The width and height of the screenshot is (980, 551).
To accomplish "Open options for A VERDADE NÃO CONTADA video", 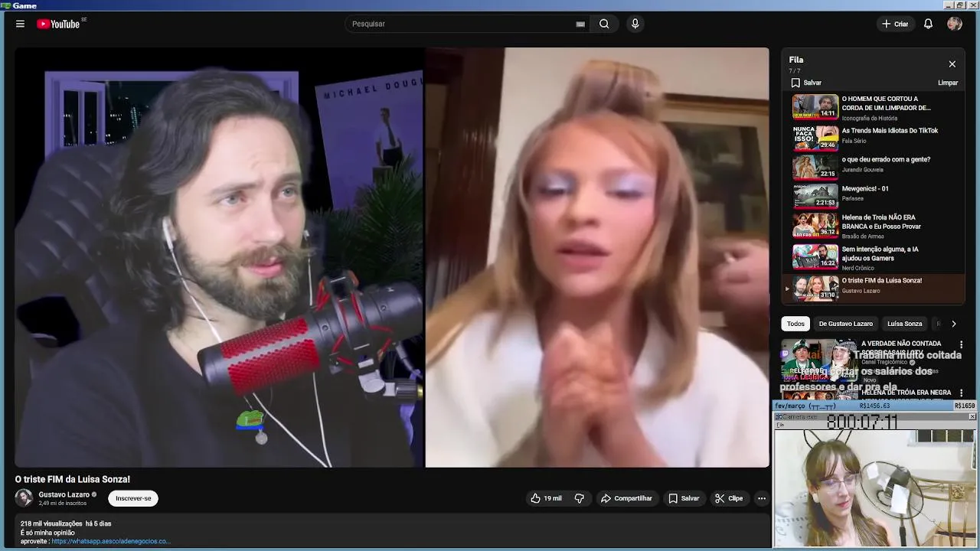I will [961, 345].
